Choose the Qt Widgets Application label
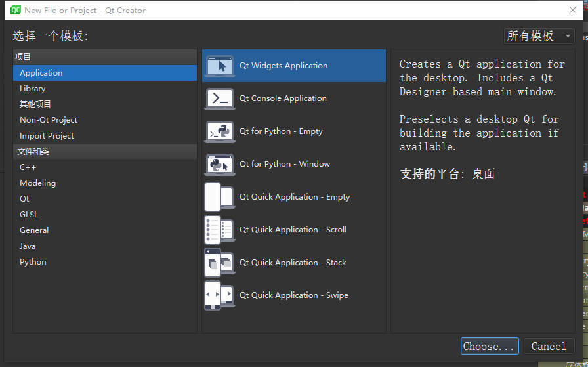The height and width of the screenshot is (367, 588). click(x=283, y=66)
